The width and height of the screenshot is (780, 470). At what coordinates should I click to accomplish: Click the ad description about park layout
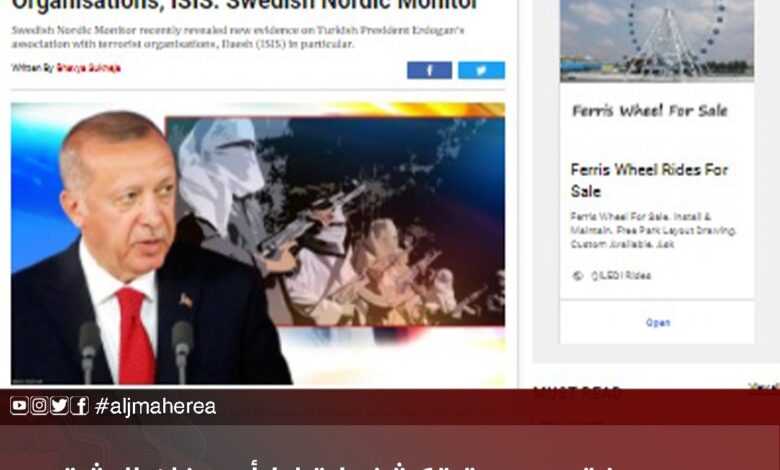[653, 230]
